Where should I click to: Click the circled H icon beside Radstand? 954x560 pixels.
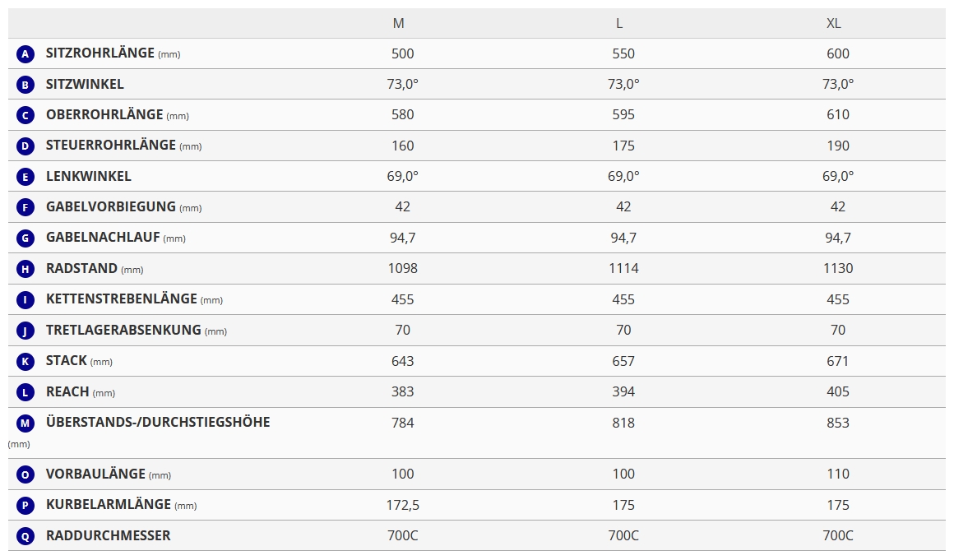pos(25,269)
